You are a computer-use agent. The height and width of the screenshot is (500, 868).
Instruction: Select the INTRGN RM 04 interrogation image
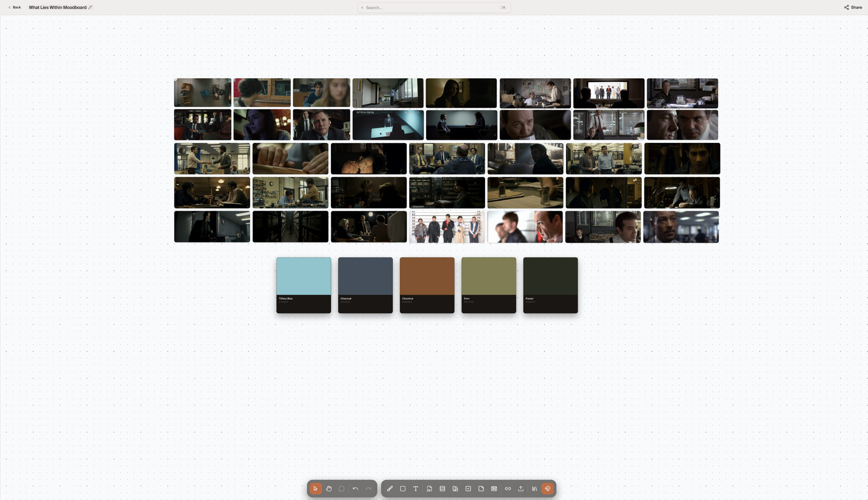click(388, 125)
